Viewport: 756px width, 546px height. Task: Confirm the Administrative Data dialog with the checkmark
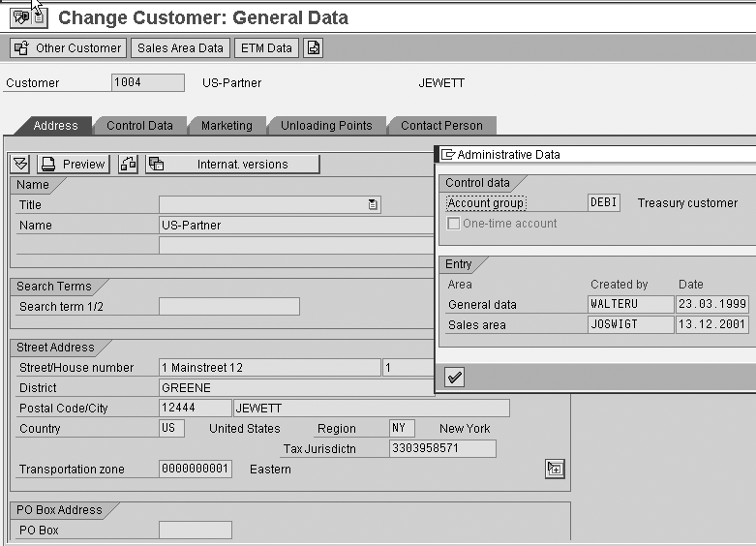tap(454, 378)
